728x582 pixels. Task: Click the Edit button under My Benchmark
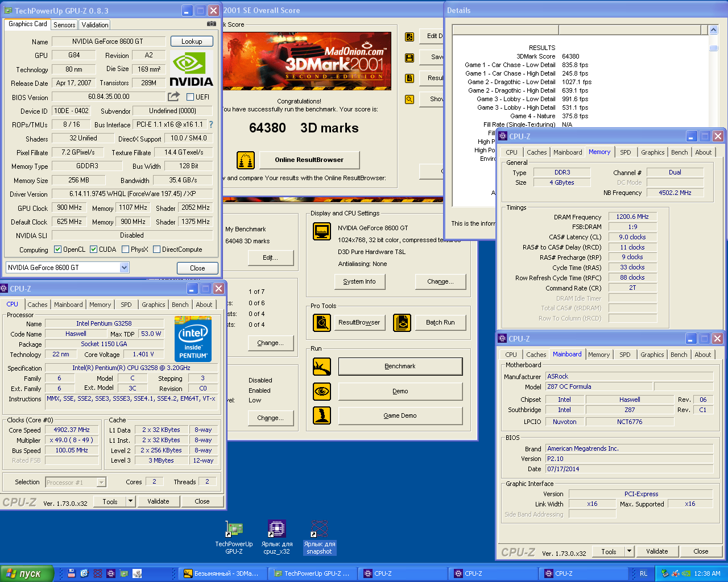pos(270,258)
